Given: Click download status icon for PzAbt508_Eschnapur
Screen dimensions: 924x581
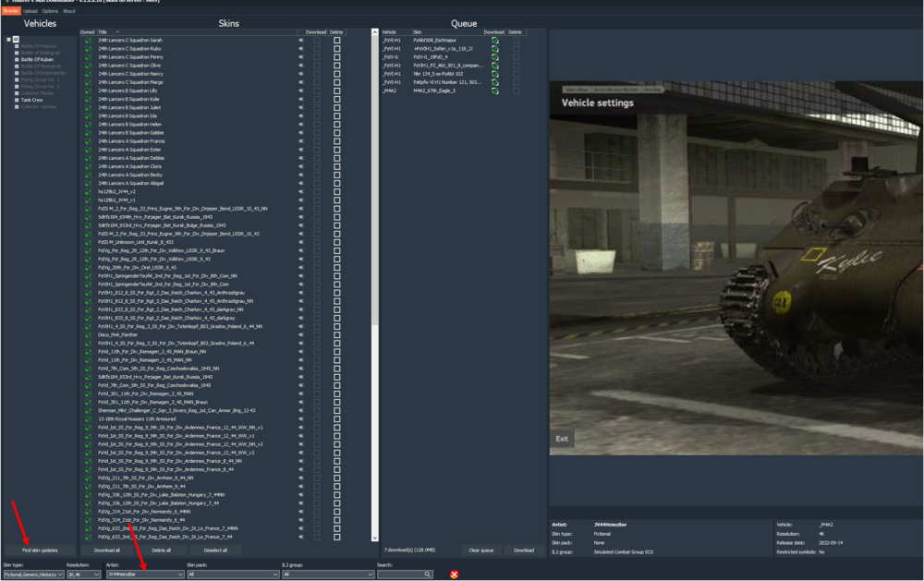Looking at the screenshot, I should (495, 41).
